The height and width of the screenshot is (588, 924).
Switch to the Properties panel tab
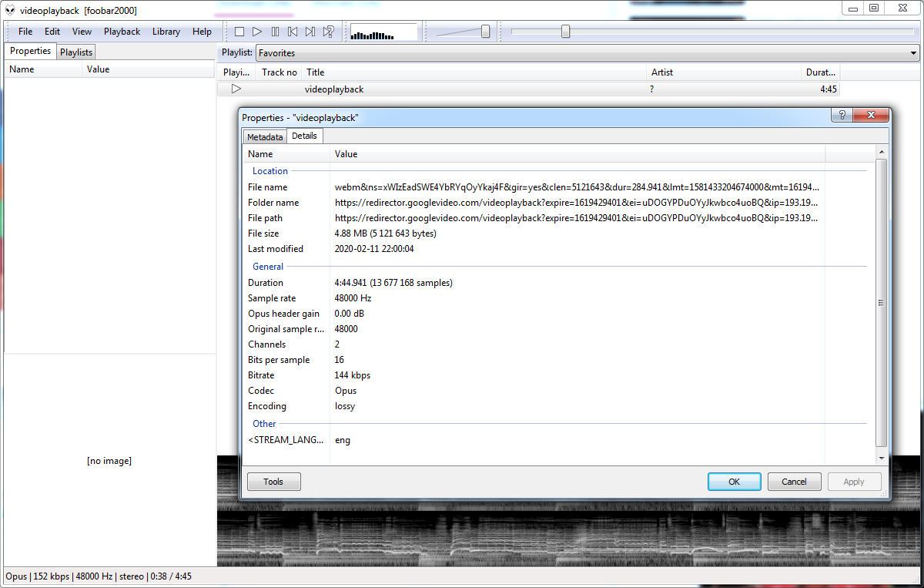point(30,51)
